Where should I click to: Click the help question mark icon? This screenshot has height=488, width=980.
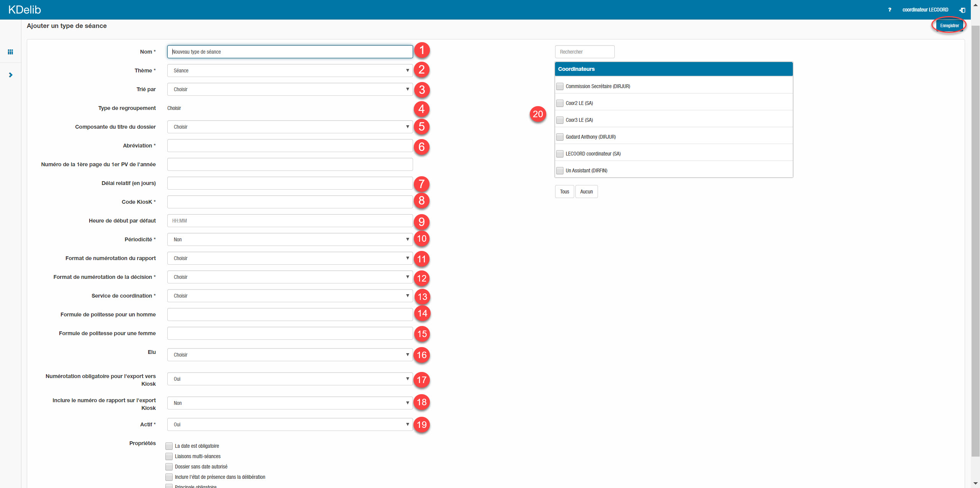coord(890,10)
